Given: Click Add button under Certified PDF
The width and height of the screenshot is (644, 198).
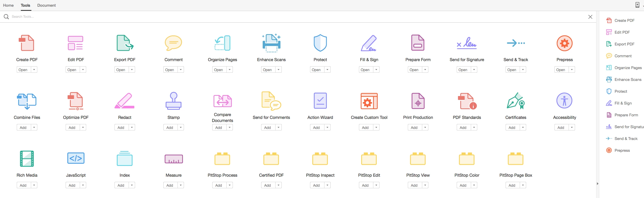Looking at the screenshot, I should coord(268,185).
